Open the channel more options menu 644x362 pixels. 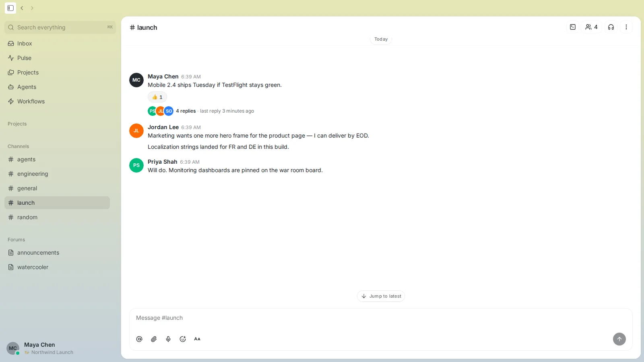coord(626,27)
